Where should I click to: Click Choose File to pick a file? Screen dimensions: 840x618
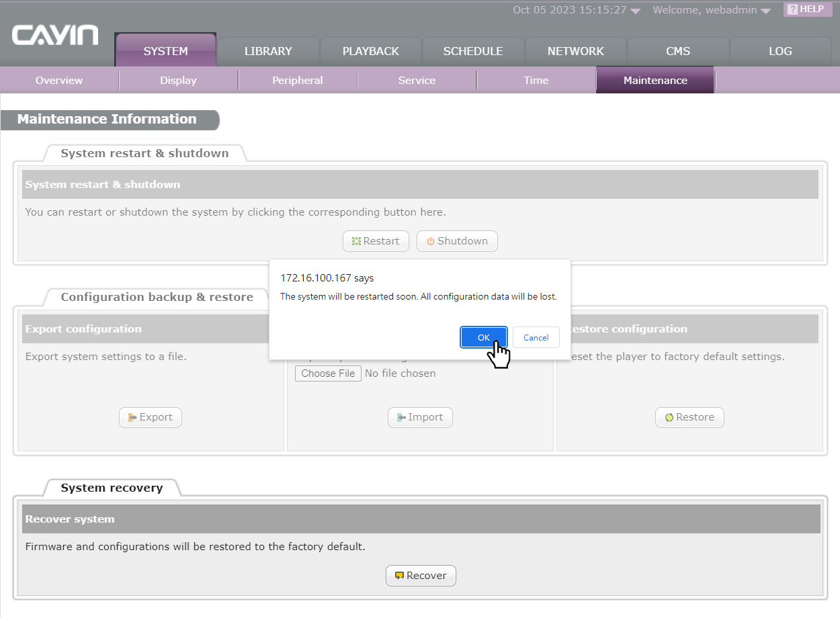[x=328, y=373]
